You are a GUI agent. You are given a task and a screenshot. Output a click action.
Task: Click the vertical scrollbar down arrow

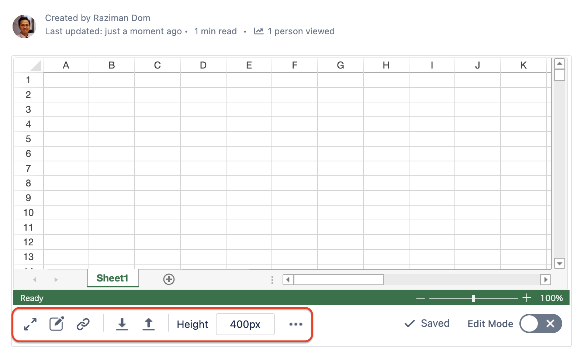click(560, 263)
